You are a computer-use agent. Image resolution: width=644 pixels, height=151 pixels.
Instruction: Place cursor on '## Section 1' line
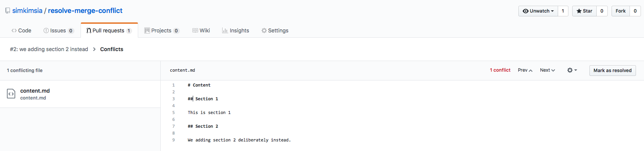[203, 99]
